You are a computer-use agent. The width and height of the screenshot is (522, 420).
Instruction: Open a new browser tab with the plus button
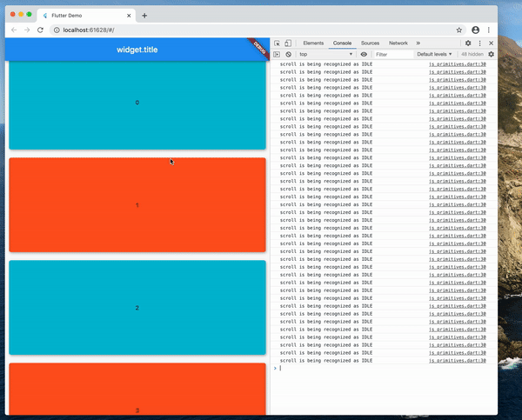pos(144,16)
